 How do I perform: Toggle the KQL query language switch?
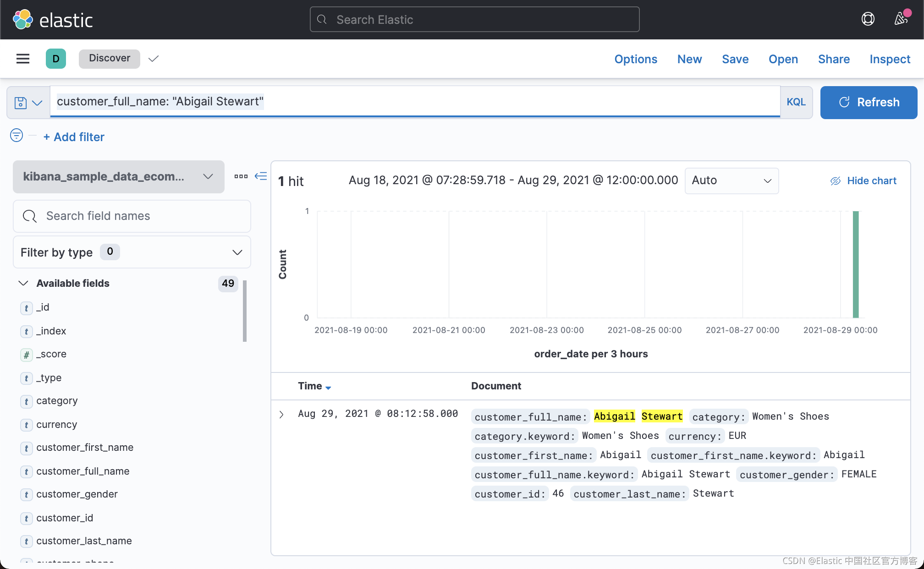[x=796, y=102]
